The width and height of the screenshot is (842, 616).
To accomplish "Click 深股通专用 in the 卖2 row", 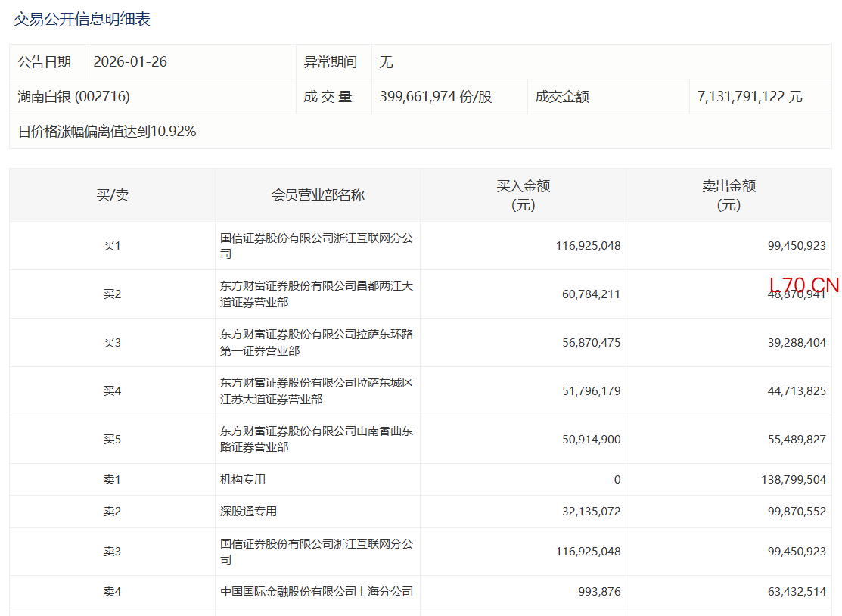I will point(248,512).
